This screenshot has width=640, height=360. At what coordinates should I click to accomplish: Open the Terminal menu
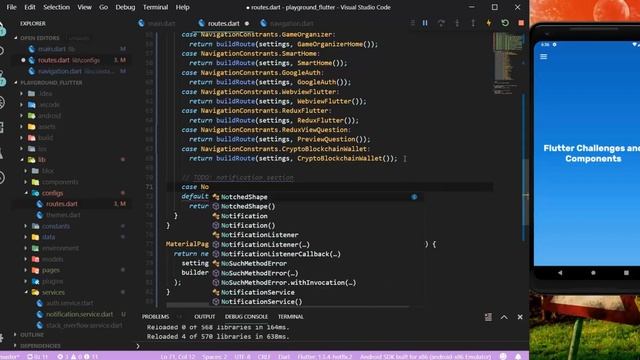155,7
